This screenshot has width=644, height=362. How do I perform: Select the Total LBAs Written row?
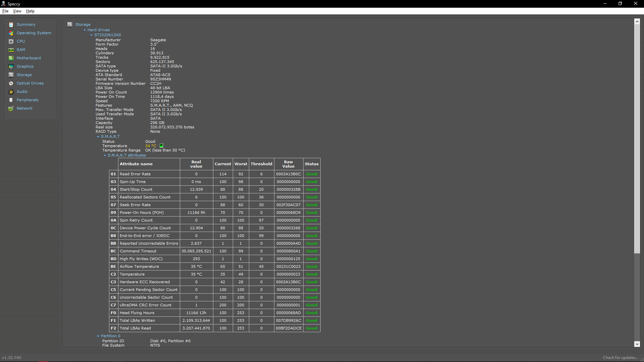click(215, 320)
